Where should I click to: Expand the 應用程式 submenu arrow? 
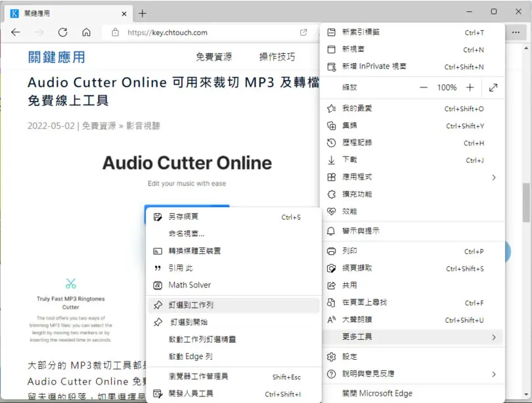pos(494,178)
